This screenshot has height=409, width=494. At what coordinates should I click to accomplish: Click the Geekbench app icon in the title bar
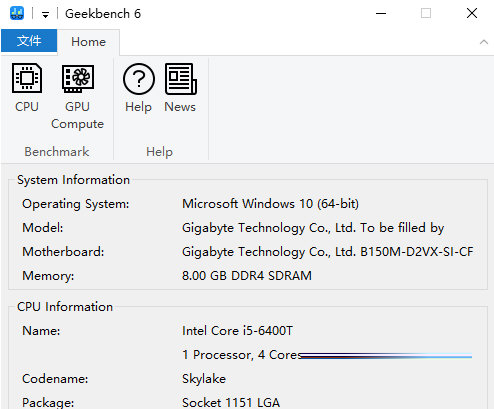coord(17,13)
